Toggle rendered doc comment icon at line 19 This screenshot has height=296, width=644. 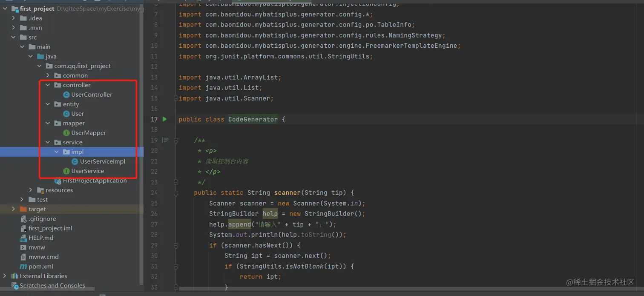coord(165,140)
